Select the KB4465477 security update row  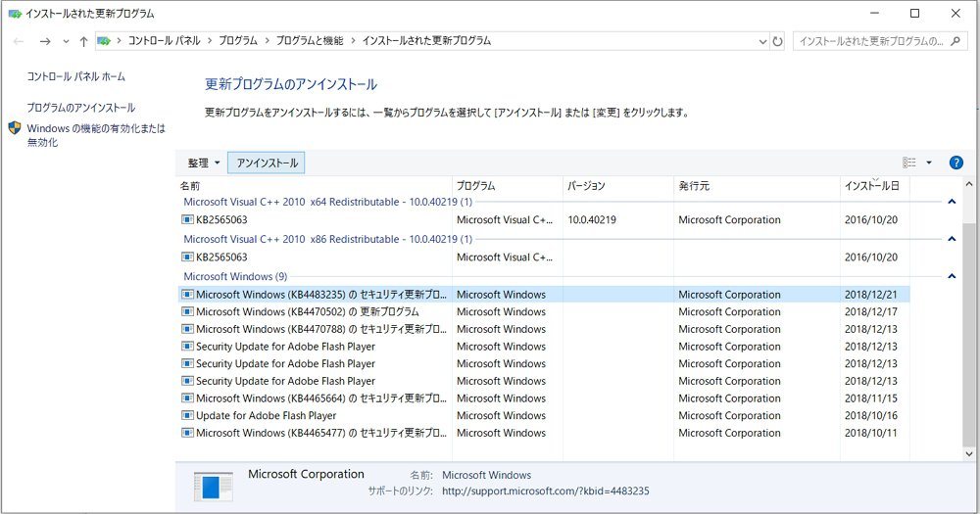coord(544,433)
